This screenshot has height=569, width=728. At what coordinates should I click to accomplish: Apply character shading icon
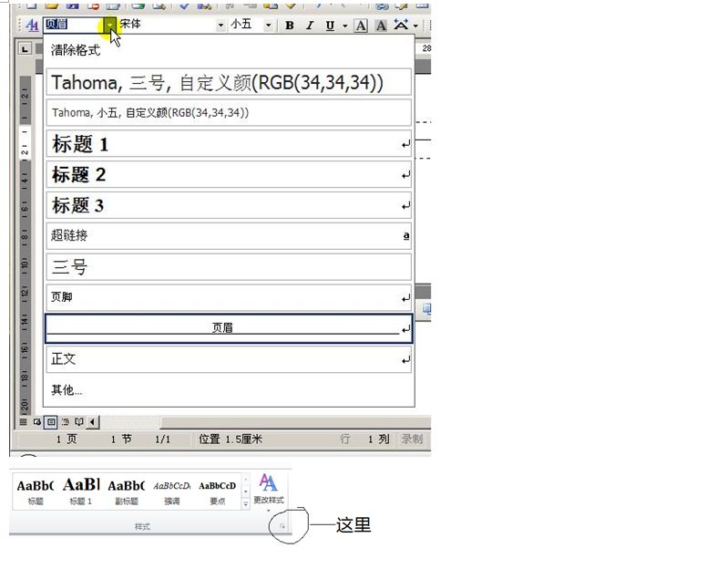point(381,26)
